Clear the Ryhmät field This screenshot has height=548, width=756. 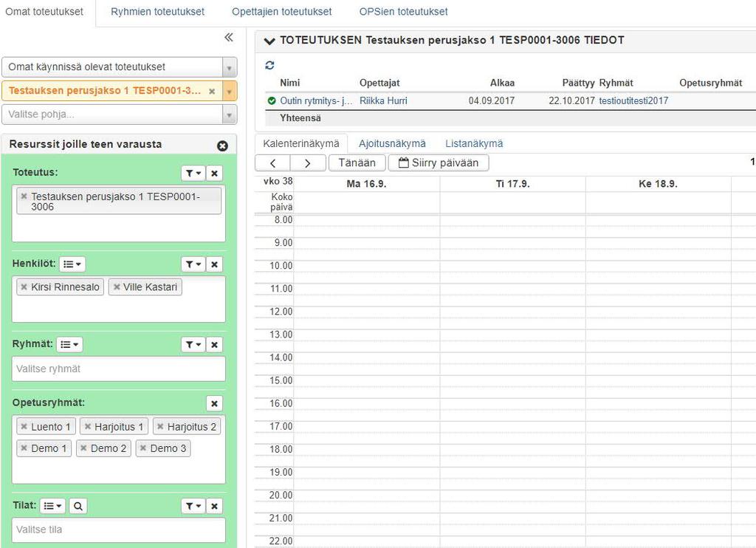[215, 344]
